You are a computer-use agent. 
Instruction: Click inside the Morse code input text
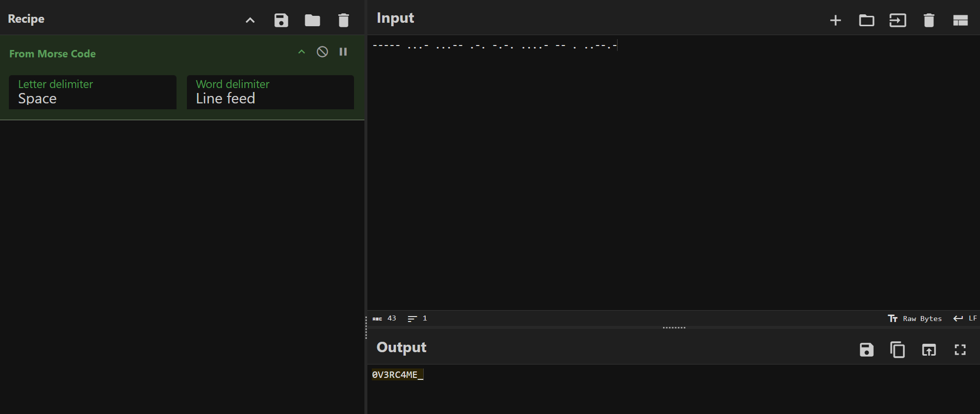click(x=494, y=46)
